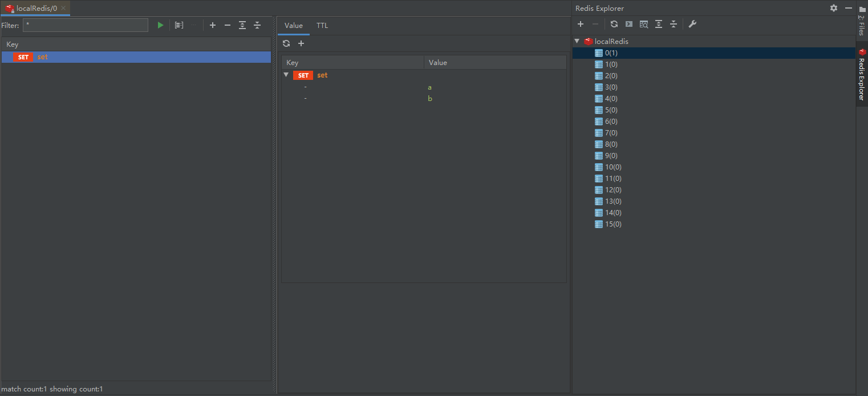868x396 pixels.
Task: Expand all keys in key list toolbar
Action: [x=242, y=25]
